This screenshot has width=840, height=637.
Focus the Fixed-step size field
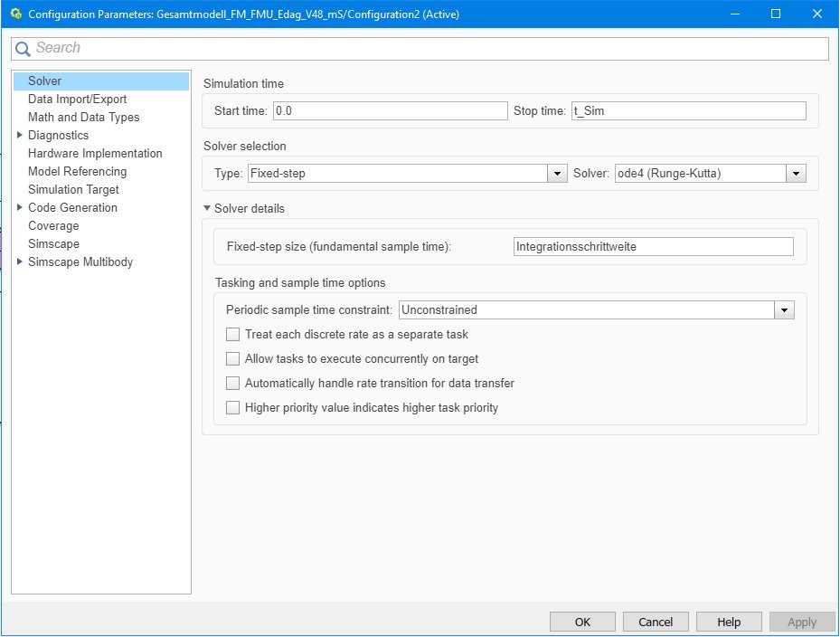coord(652,247)
